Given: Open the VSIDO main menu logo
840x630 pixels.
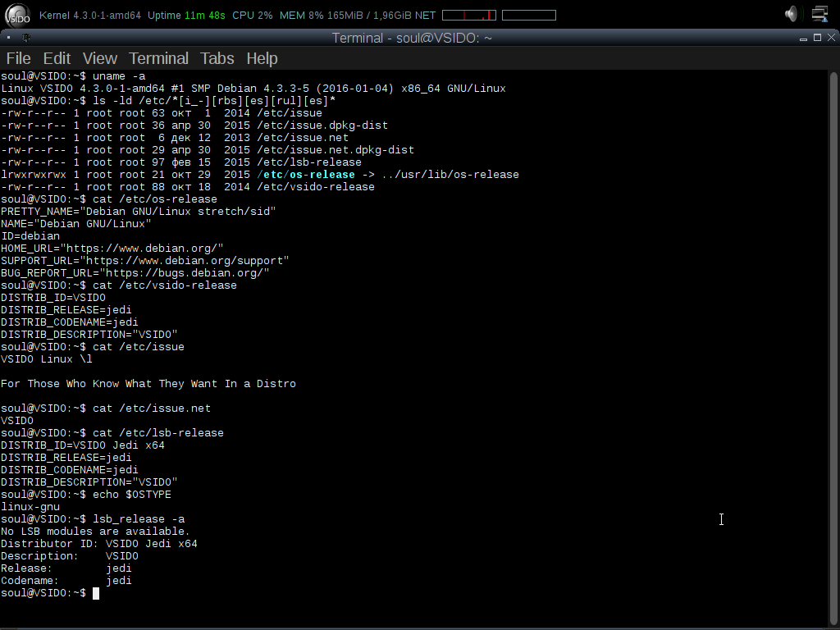Looking at the screenshot, I should [x=17, y=15].
